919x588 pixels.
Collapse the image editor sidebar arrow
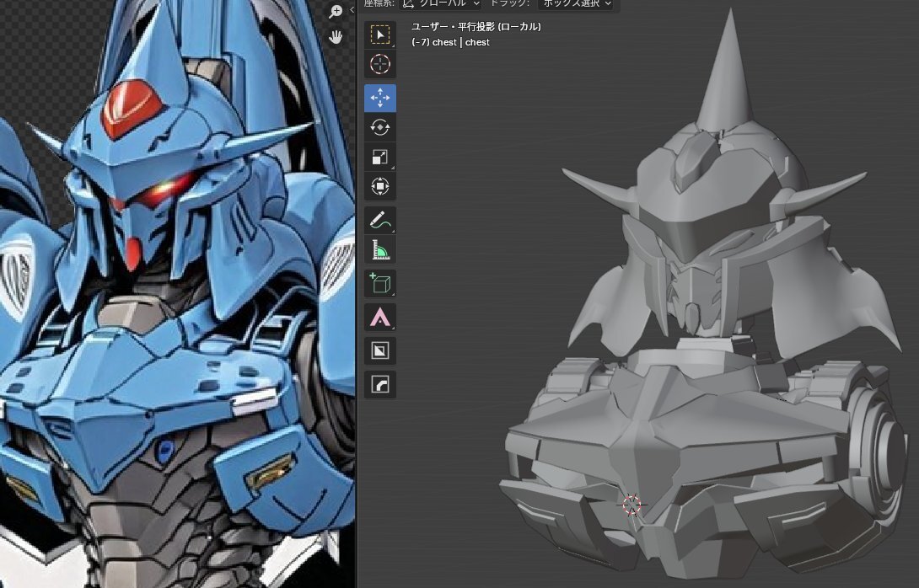tap(352, 10)
